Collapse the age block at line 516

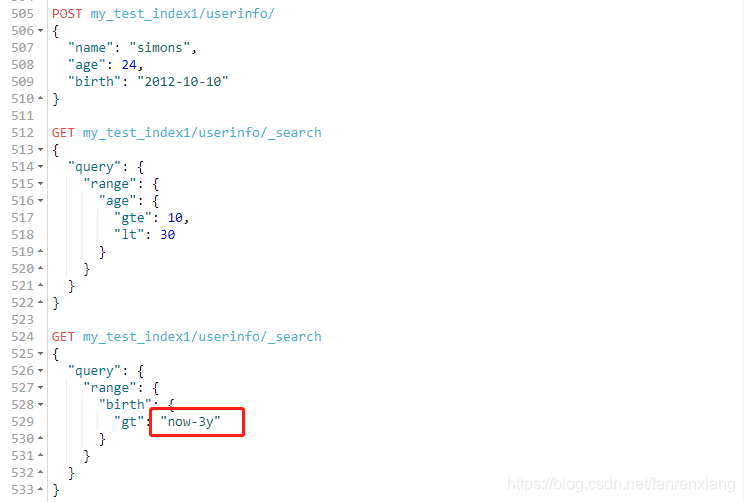40,201
